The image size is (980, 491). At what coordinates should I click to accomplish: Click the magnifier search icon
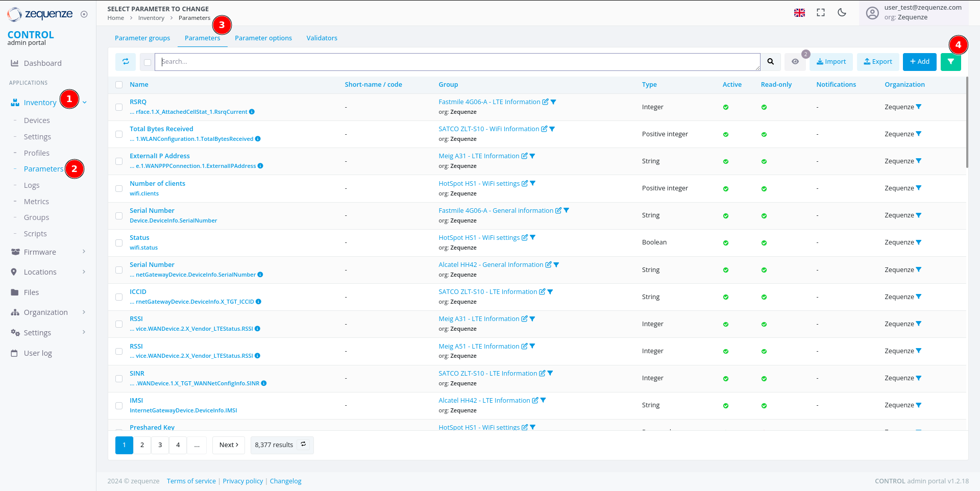(771, 62)
